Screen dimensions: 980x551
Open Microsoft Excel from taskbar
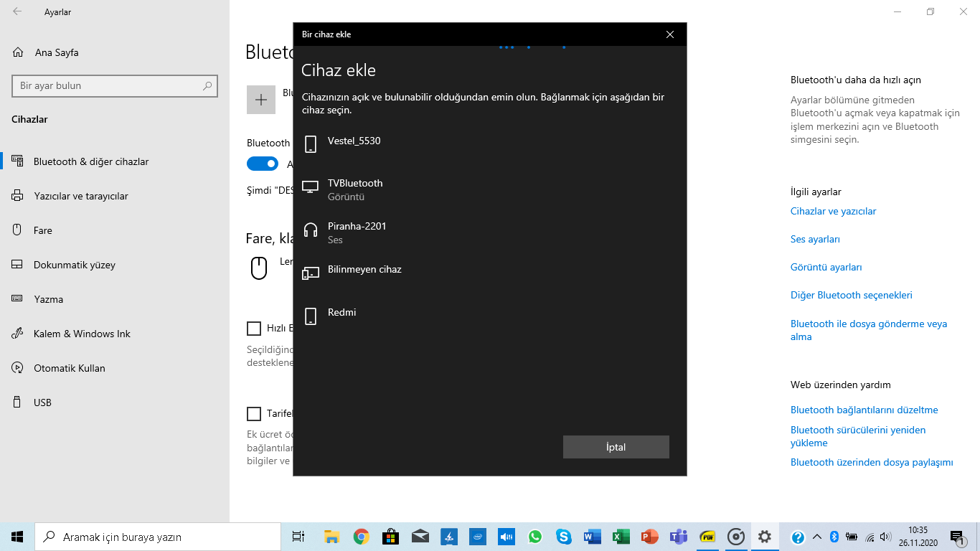[x=621, y=537]
